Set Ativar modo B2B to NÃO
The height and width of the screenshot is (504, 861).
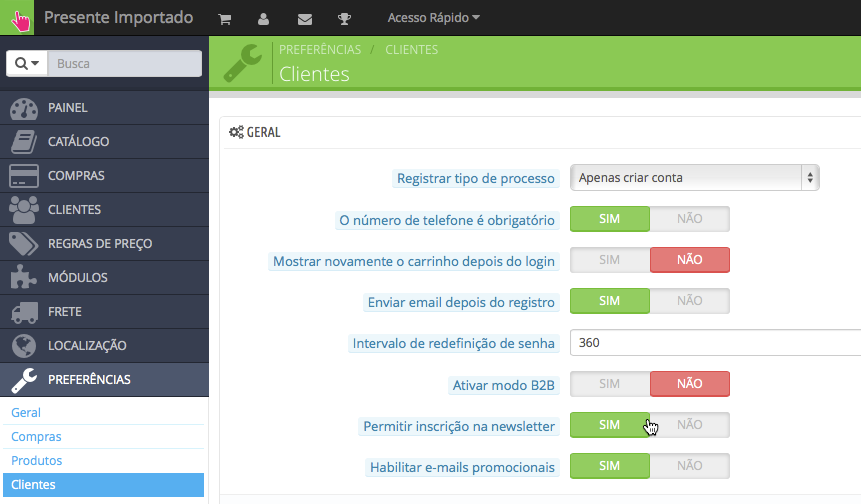[x=690, y=384]
